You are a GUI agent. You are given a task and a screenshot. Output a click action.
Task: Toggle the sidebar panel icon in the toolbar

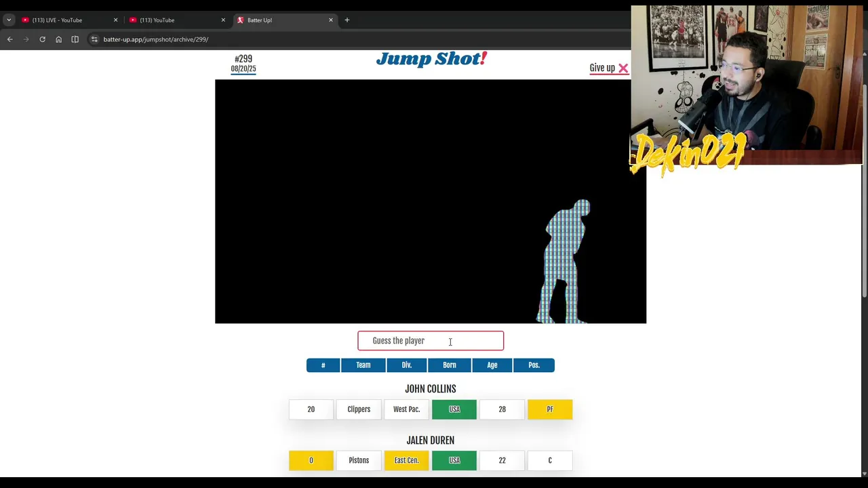coord(75,39)
